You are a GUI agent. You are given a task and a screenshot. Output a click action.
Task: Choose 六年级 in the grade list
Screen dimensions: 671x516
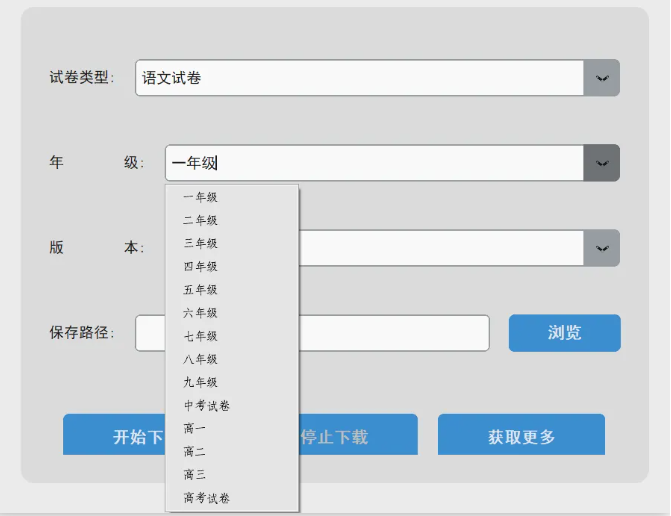(201, 313)
